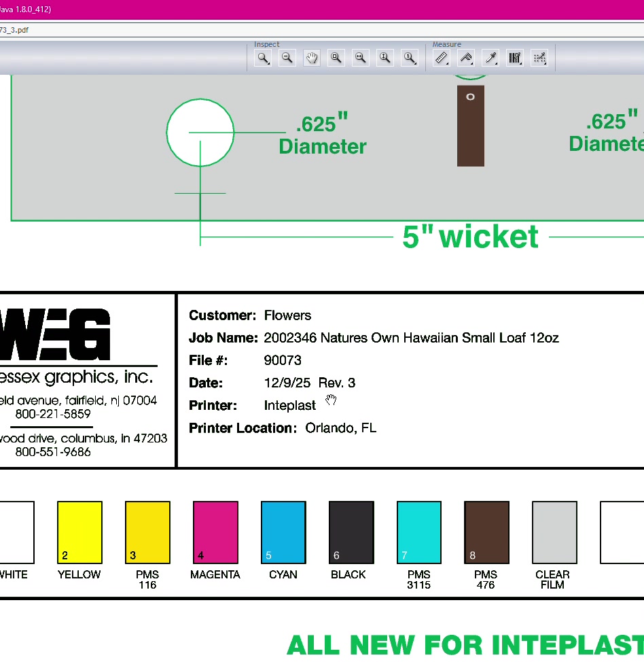This screenshot has height=662, width=644.
Task: Open the Actual Size tool dropdown arrow
Action: pos(415,64)
